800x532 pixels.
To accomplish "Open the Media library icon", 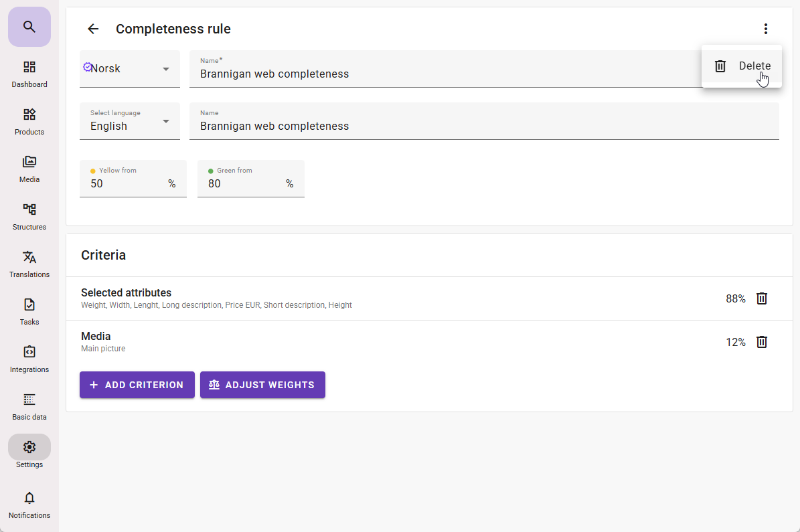I will click(29, 169).
